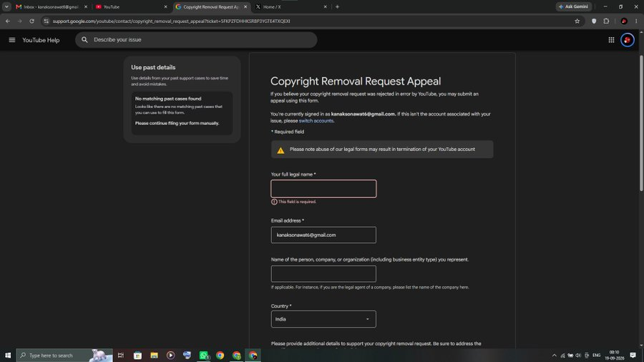Open Task View from the taskbar
This screenshot has width=644, height=362.
121,355
